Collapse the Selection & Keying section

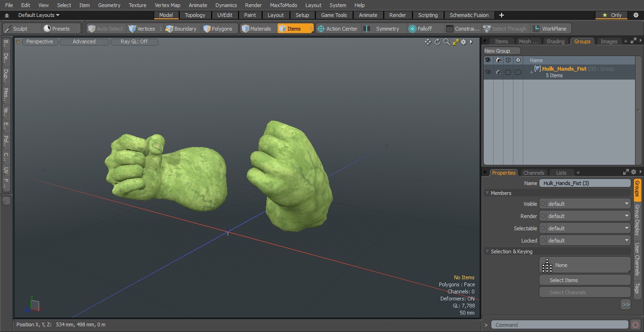(487, 251)
